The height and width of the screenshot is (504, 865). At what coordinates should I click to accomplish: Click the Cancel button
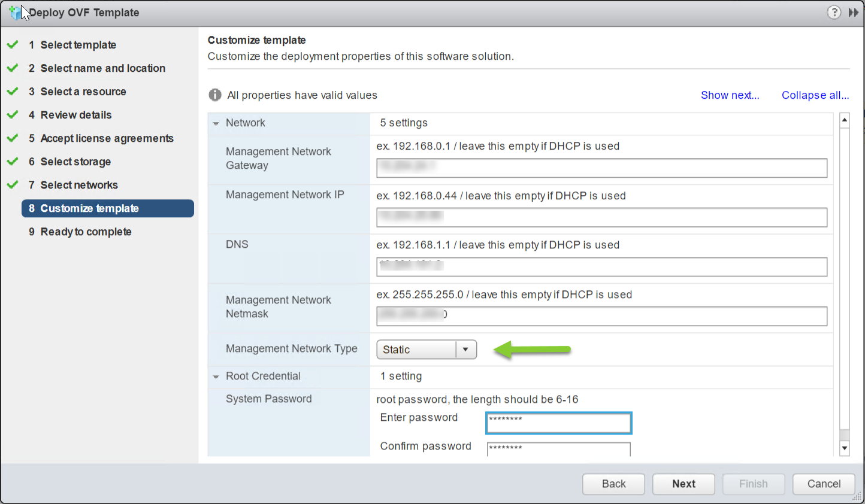(824, 484)
